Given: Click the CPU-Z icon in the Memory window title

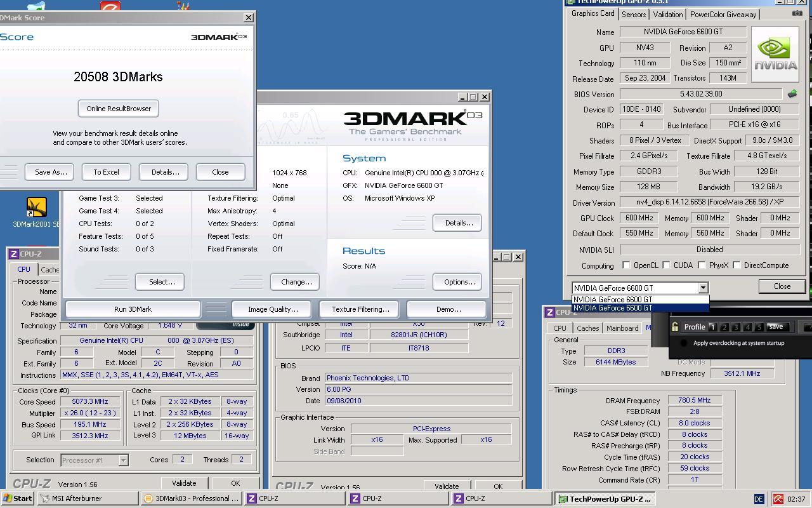Looking at the screenshot, I should point(549,312).
